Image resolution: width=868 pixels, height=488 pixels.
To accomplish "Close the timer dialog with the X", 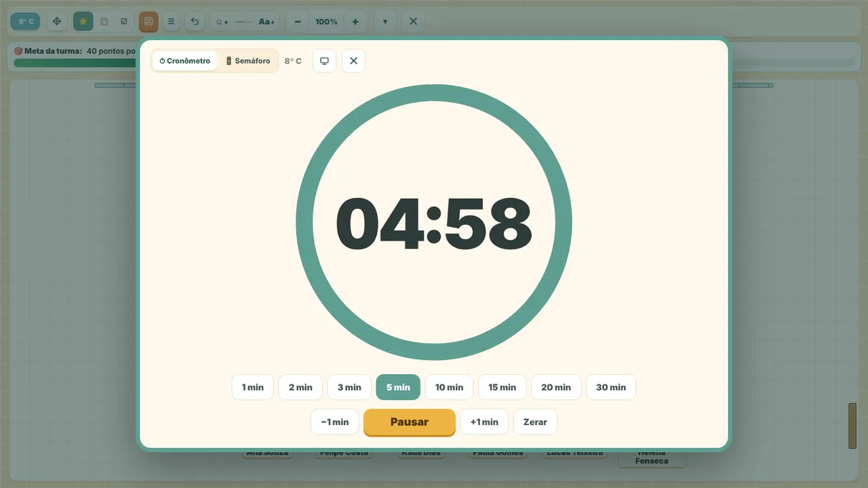I will point(353,61).
